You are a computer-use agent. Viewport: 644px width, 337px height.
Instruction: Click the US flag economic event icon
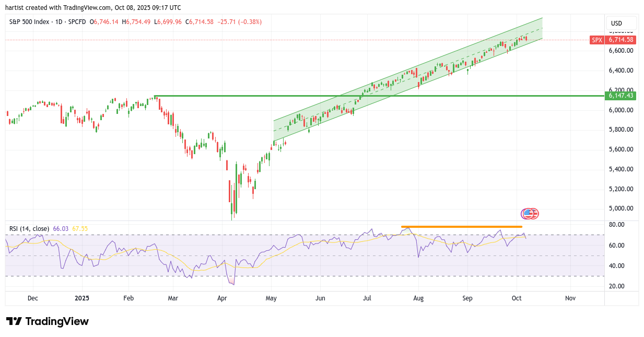(x=529, y=213)
